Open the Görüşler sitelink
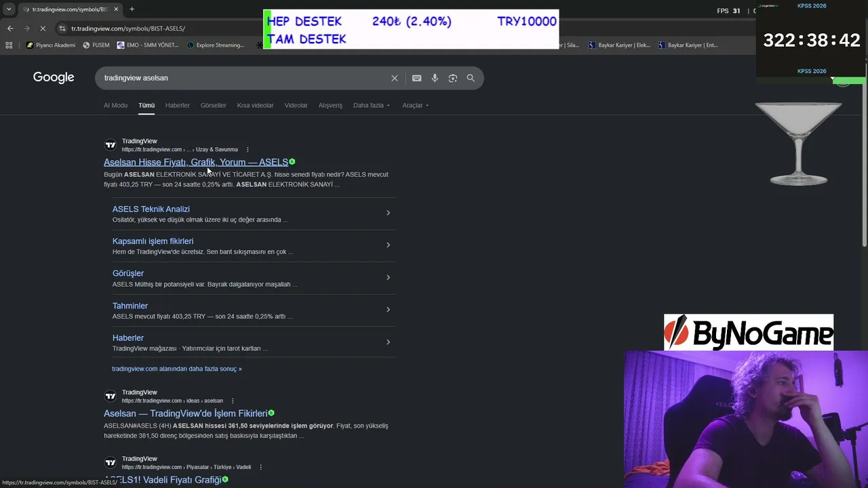This screenshot has height=488, width=868. pyautogui.click(x=128, y=273)
